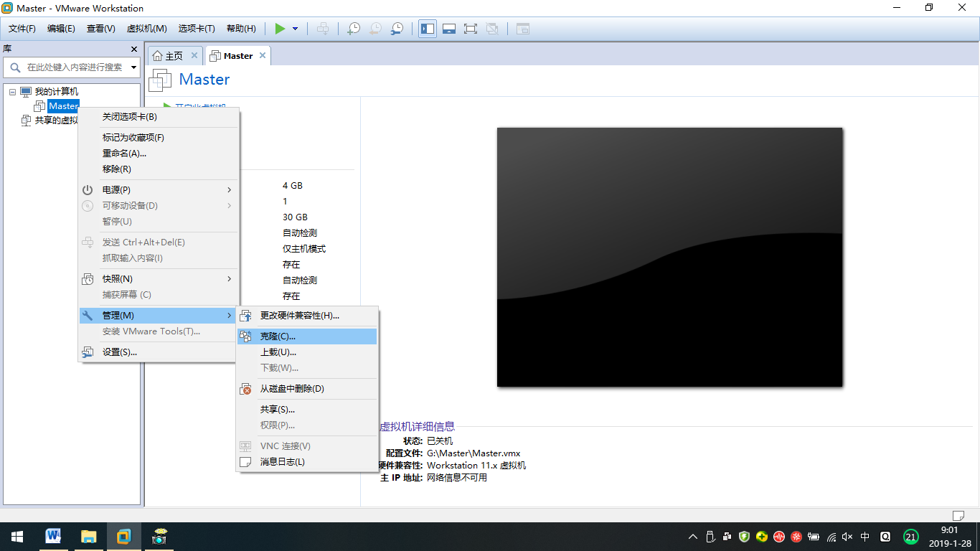Screen dimensions: 980x551
Task: Click VMware Workstation taskbar icon
Action: [x=124, y=537]
